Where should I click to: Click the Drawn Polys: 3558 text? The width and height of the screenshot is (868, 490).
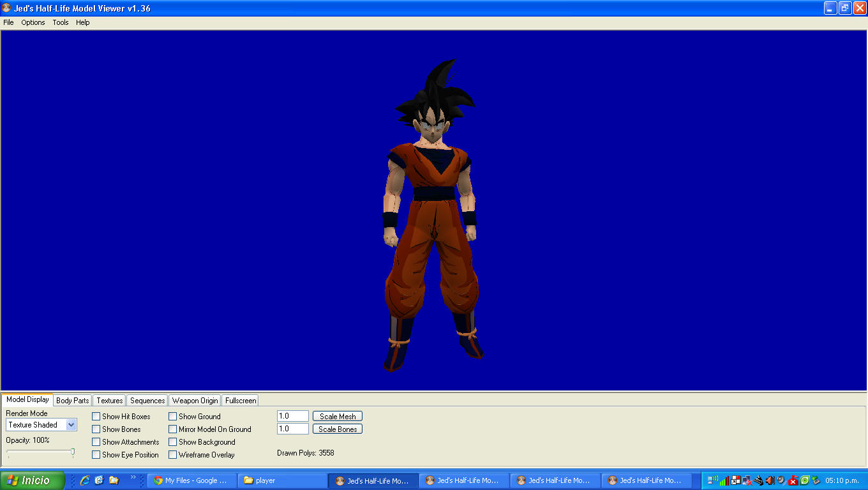[x=305, y=453]
